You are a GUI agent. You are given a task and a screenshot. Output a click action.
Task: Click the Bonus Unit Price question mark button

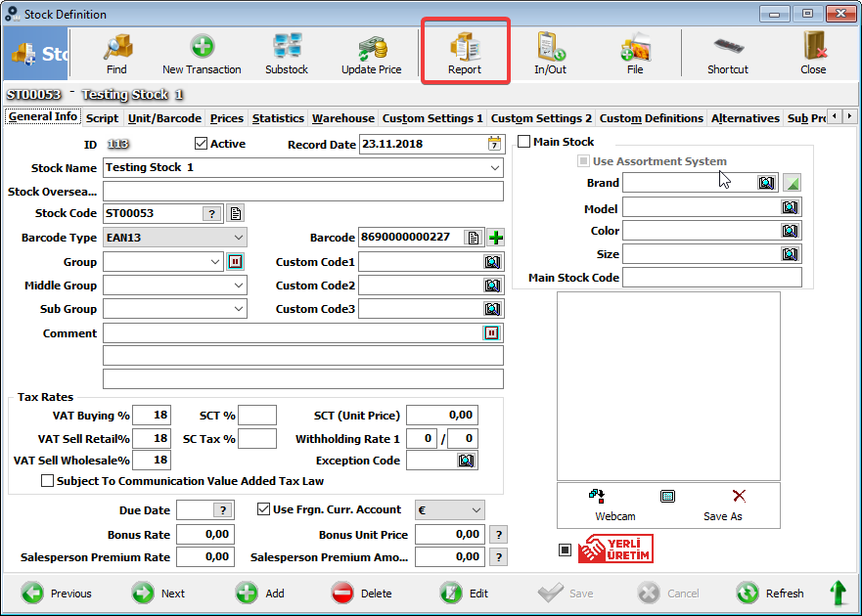(x=499, y=535)
